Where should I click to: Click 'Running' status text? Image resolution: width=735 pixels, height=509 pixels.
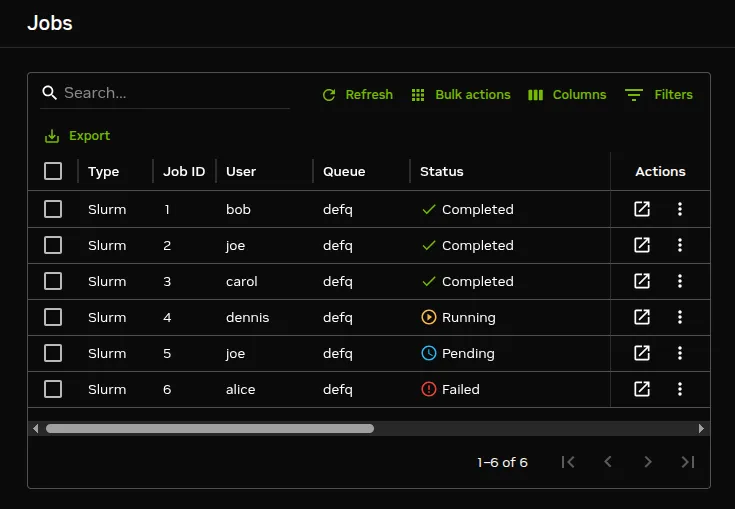[469, 318]
